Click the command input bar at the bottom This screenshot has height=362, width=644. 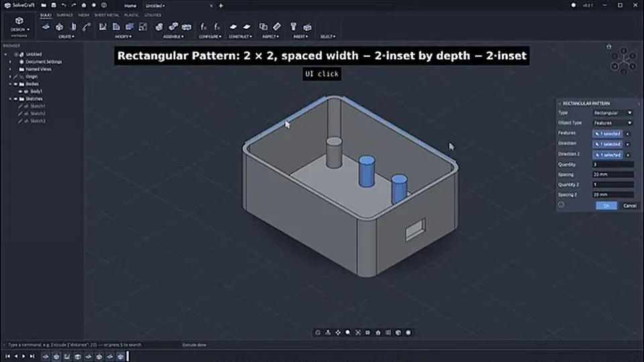pos(91,345)
